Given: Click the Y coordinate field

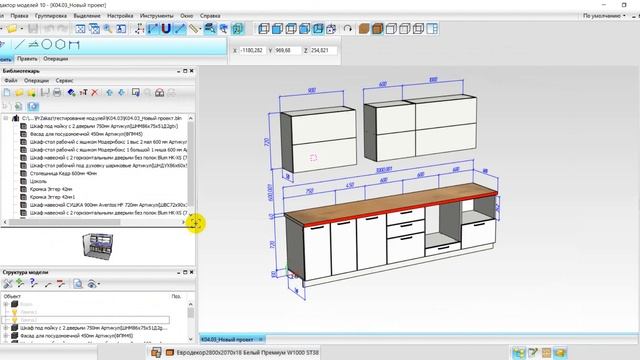Looking at the screenshot, I should (287, 50).
